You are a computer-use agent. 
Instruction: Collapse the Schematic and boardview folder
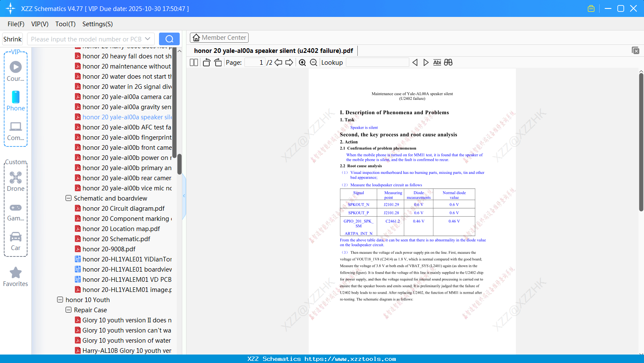point(69,198)
